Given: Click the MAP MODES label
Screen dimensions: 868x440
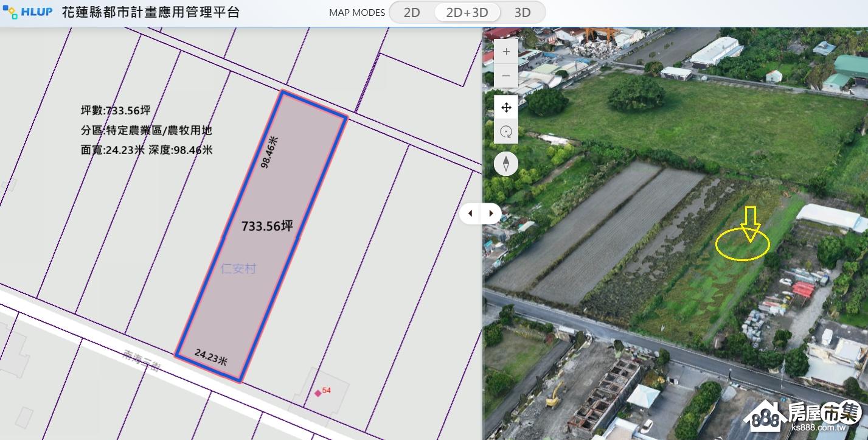Looking at the screenshot, I should (x=356, y=12).
